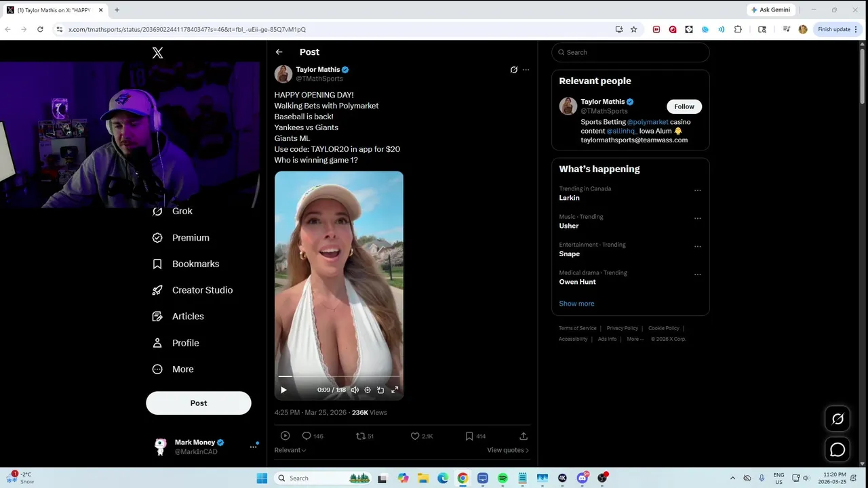Share the post via share icon

click(524, 436)
